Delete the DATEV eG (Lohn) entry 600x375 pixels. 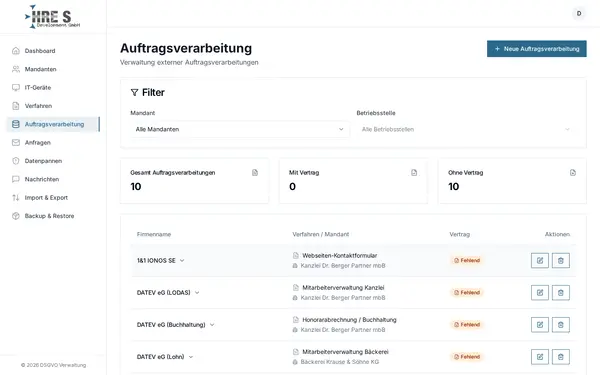pos(561,357)
